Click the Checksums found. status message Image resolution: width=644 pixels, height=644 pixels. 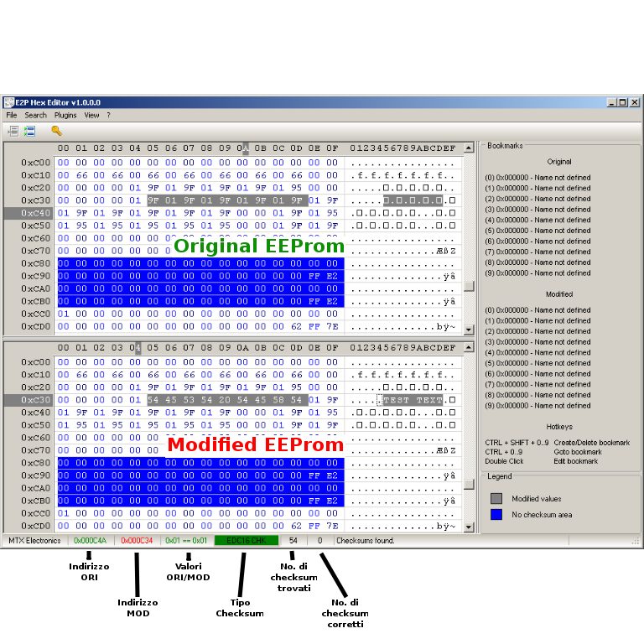point(365,541)
